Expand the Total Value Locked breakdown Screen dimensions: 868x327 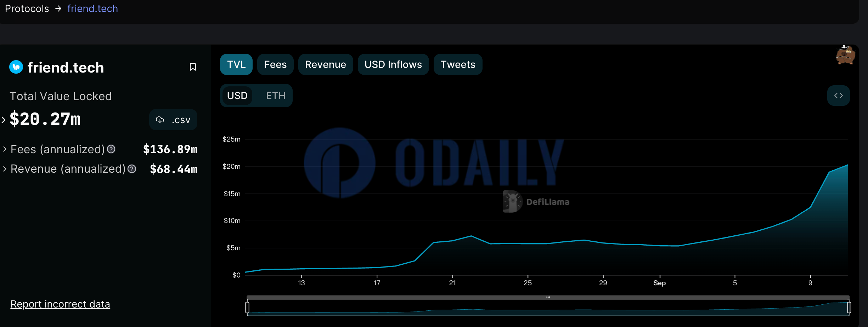pos(4,120)
